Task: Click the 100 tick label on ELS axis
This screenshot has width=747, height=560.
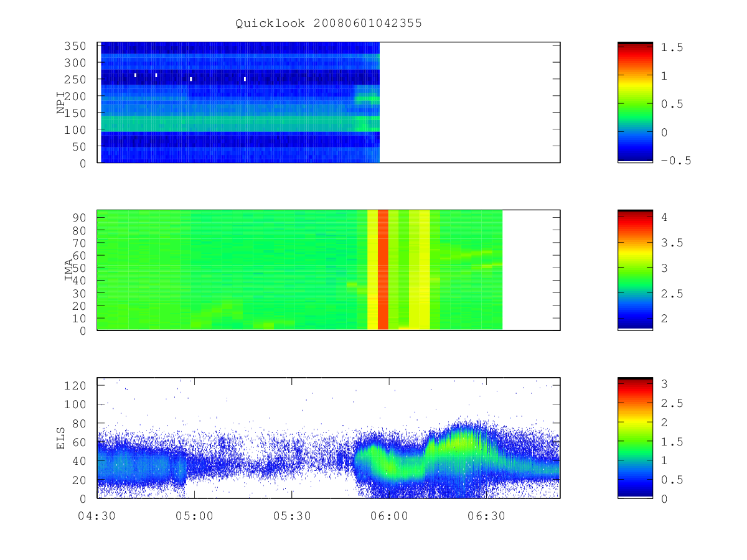Action: point(75,404)
